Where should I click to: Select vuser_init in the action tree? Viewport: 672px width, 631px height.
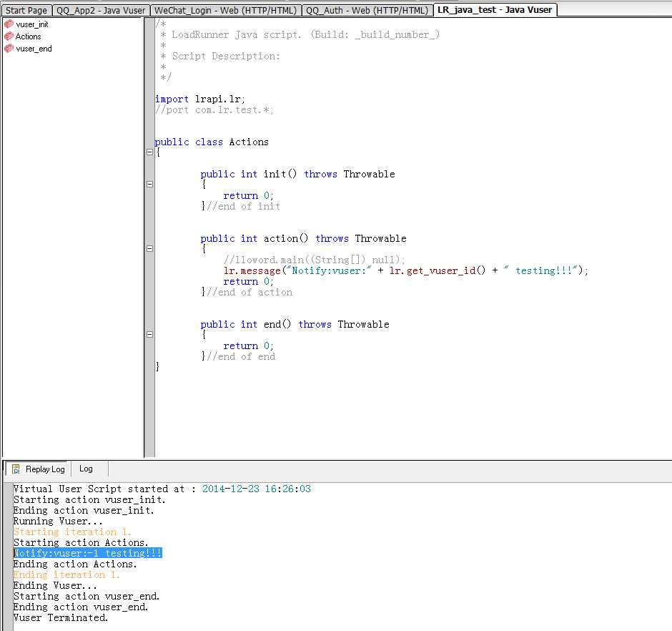tap(32, 24)
